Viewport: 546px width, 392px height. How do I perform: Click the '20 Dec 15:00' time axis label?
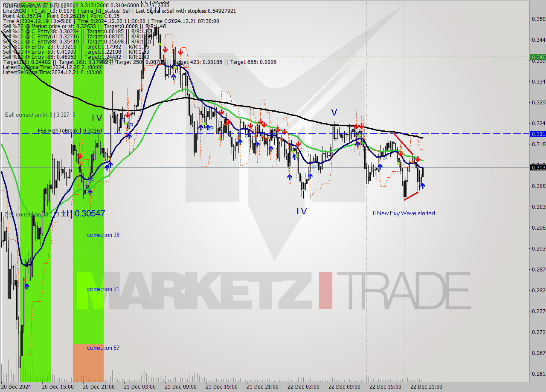coord(58,387)
